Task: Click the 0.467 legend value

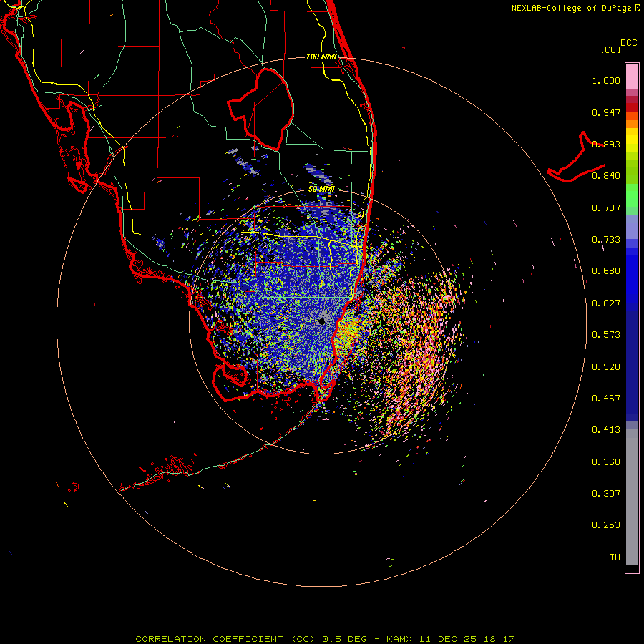Action: 606,399
